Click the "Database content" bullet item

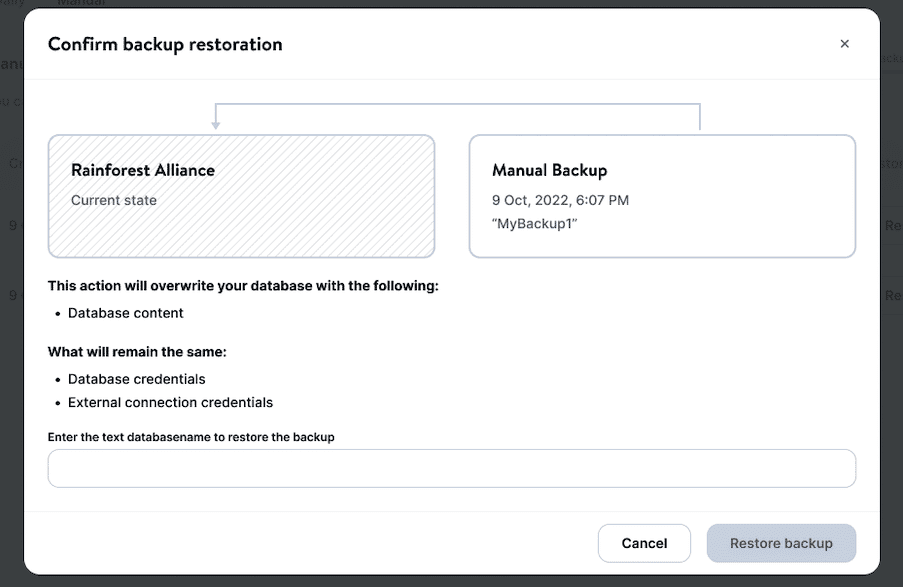[126, 313]
